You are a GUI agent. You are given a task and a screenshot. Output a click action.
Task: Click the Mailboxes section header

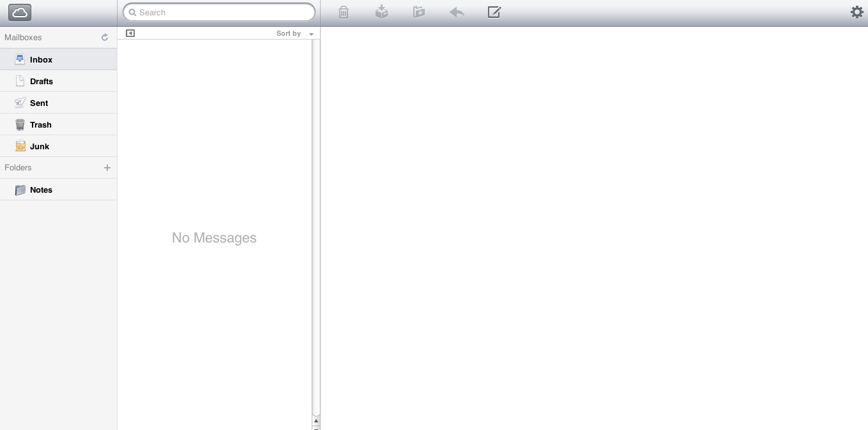click(x=23, y=38)
